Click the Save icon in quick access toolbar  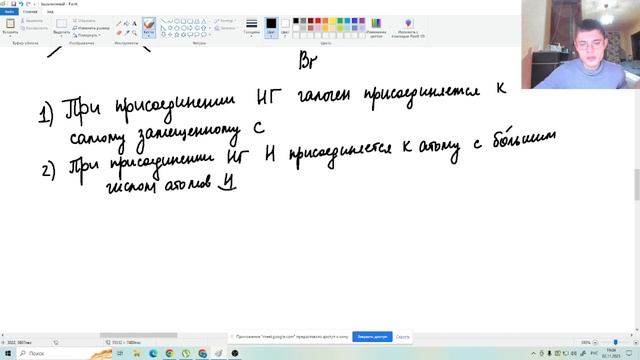pyautogui.click(x=13, y=4)
